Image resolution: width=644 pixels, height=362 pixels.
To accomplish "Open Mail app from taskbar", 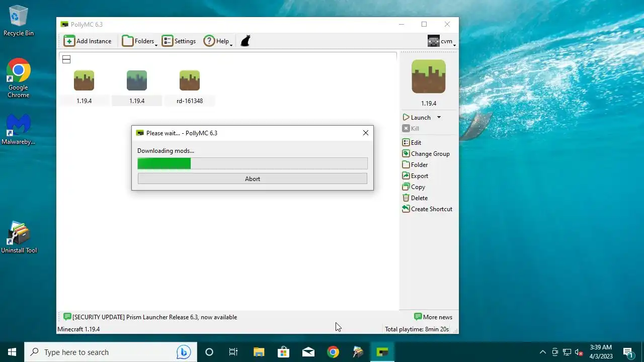I will pyautogui.click(x=308, y=352).
